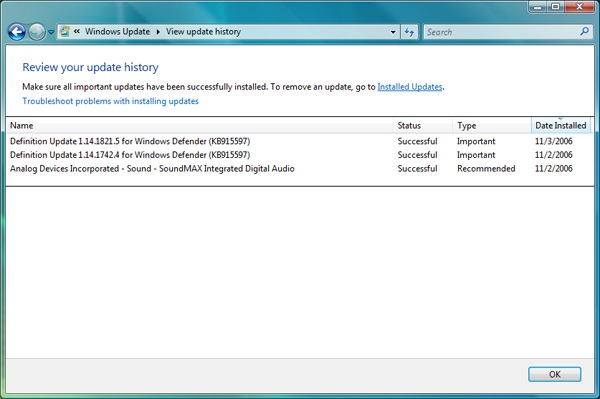Click the double chevron in address bar
600x399 pixels.
[77, 31]
